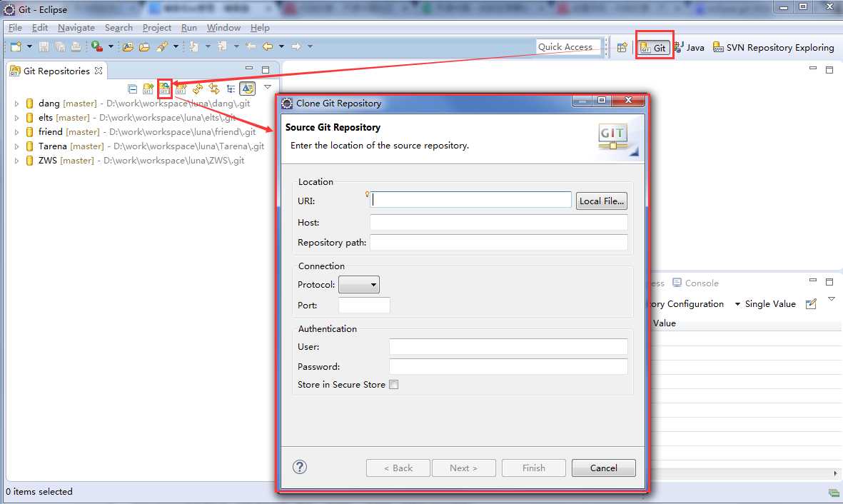843x504 pixels.
Task: Click the Save All toolbar icon
Action: point(60,47)
